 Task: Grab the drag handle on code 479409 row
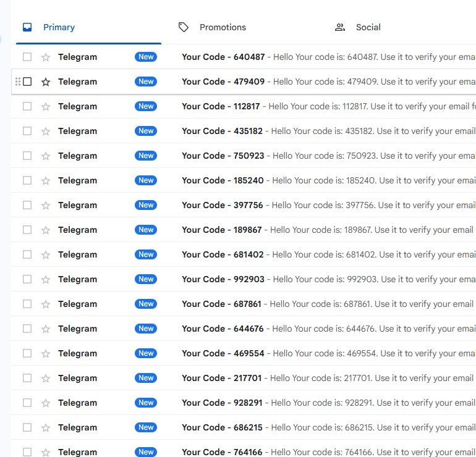pyautogui.click(x=18, y=82)
